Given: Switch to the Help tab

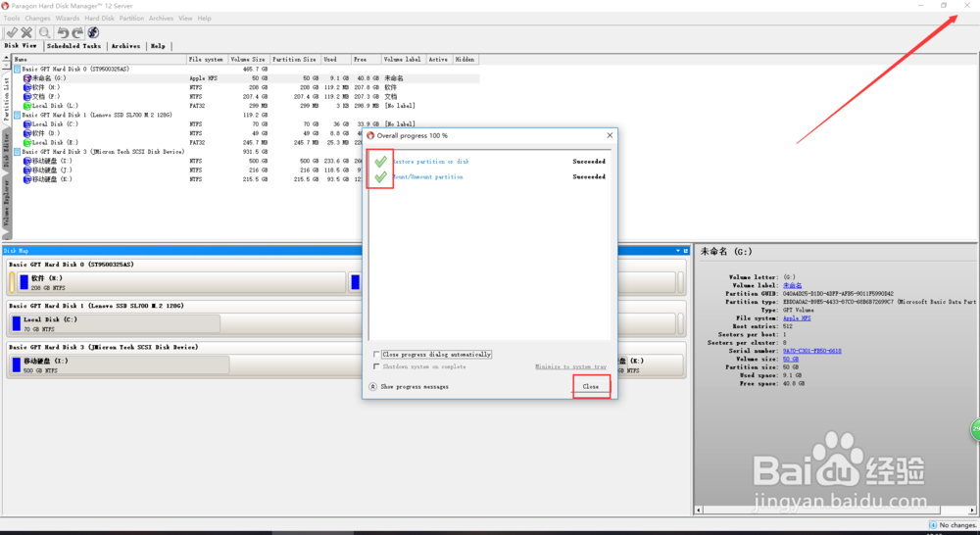Looking at the screenshot, I should tap(158, 46).
